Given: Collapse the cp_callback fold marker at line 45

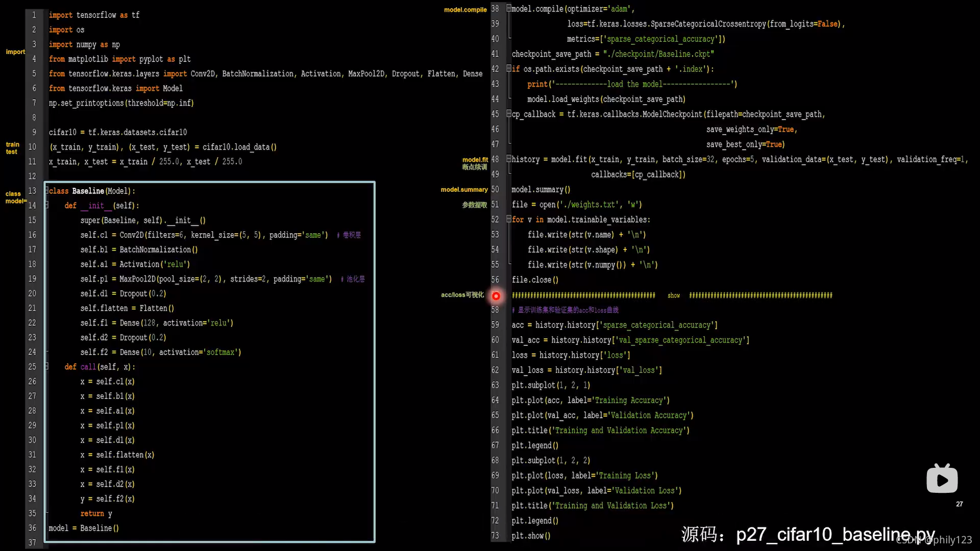Looking at the screenshot, I should [508, 114].
